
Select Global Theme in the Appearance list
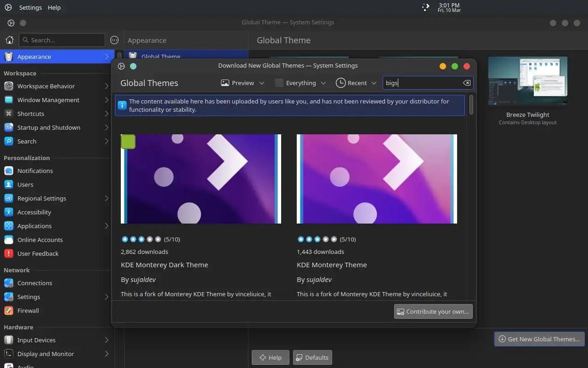(186, 55)
